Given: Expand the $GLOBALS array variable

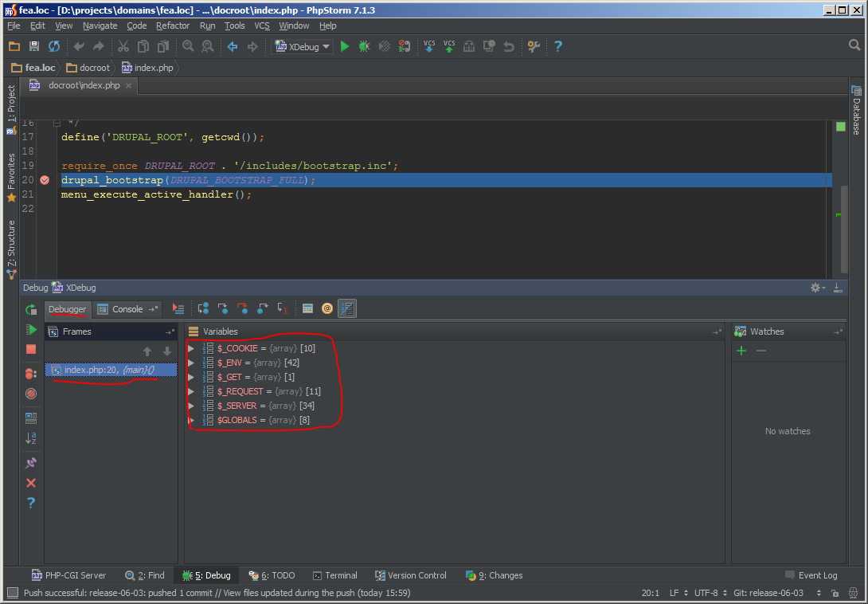Looking at the screenshot, I should coord(191,421).
